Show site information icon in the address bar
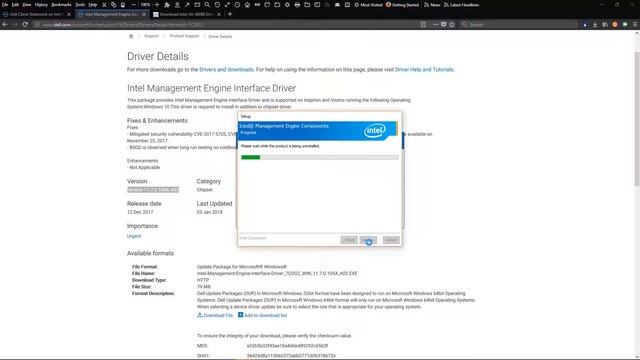Viewport: 640px width, 360px height. click(x=37, y=24)
